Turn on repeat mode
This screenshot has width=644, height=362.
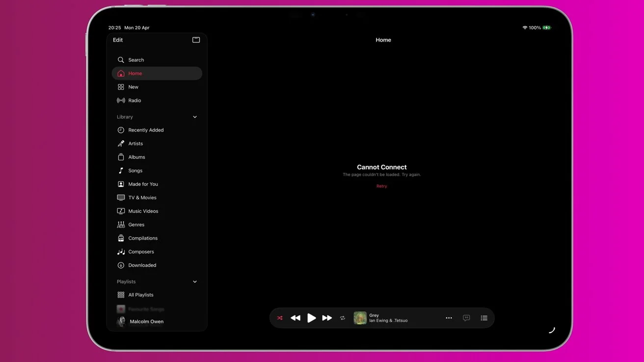tap(343, 318)
